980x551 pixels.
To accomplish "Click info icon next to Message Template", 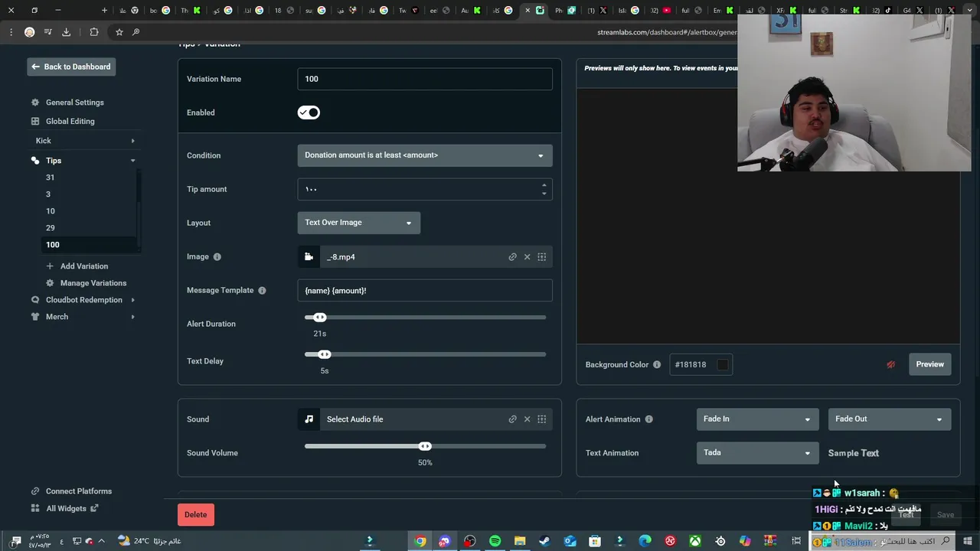I will point(262,291).
